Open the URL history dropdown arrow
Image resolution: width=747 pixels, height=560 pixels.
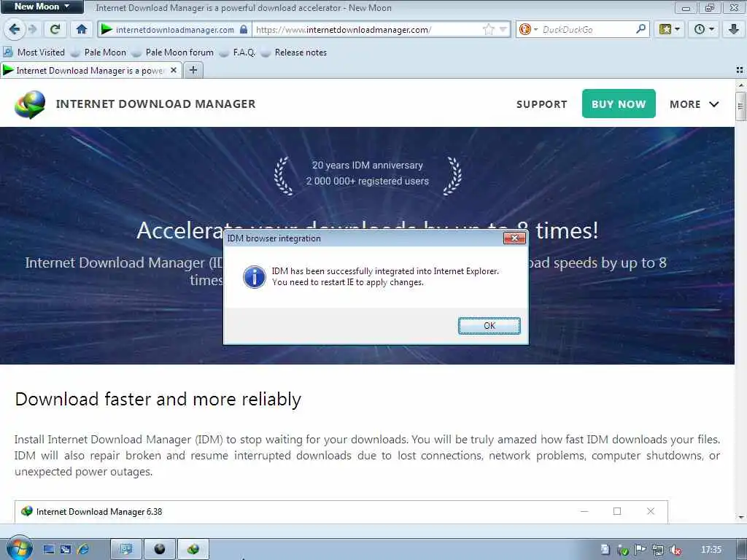tap(503, 29)
